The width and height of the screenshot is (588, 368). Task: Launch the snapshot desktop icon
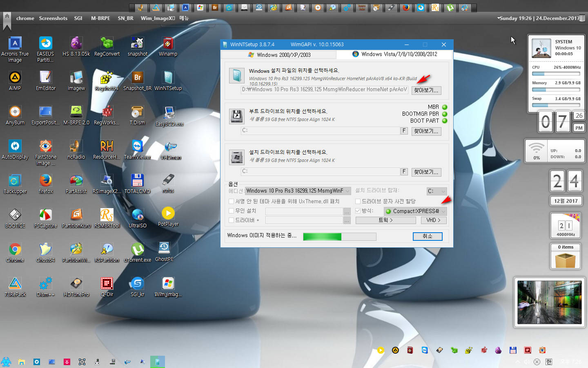click(x=138, y=46)
